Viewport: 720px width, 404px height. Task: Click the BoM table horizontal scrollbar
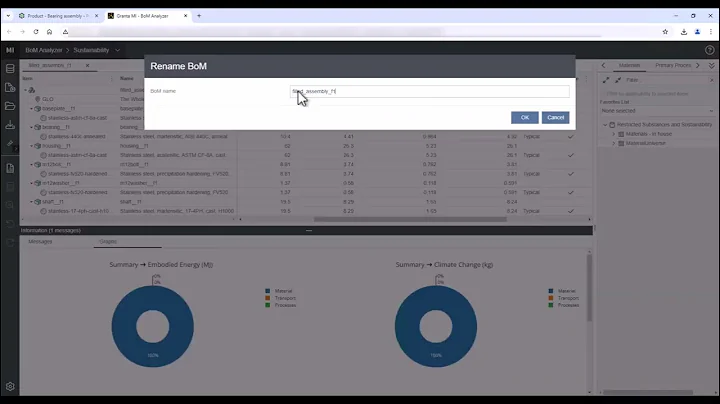click(x=410, y=219)
